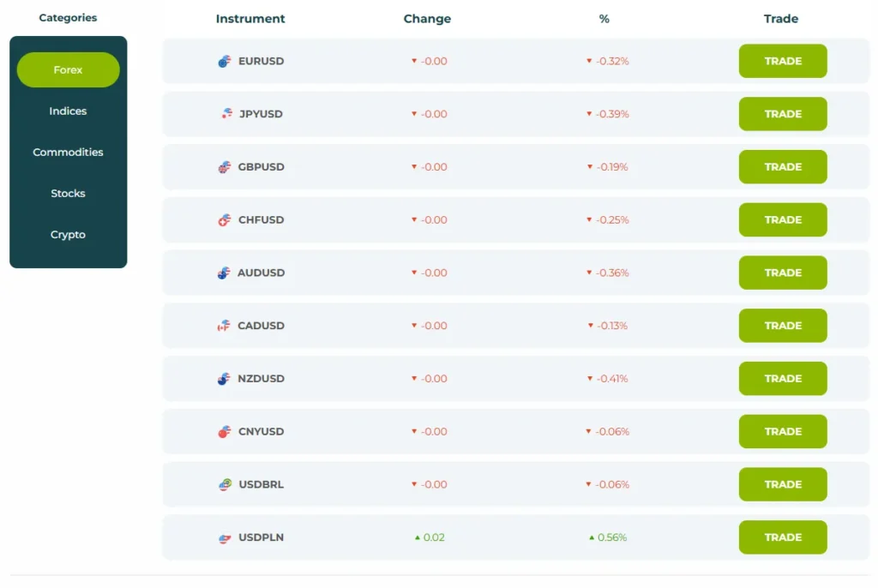Switch to the Indices category
Screen dimensions: 878x588
pos(67,111)
